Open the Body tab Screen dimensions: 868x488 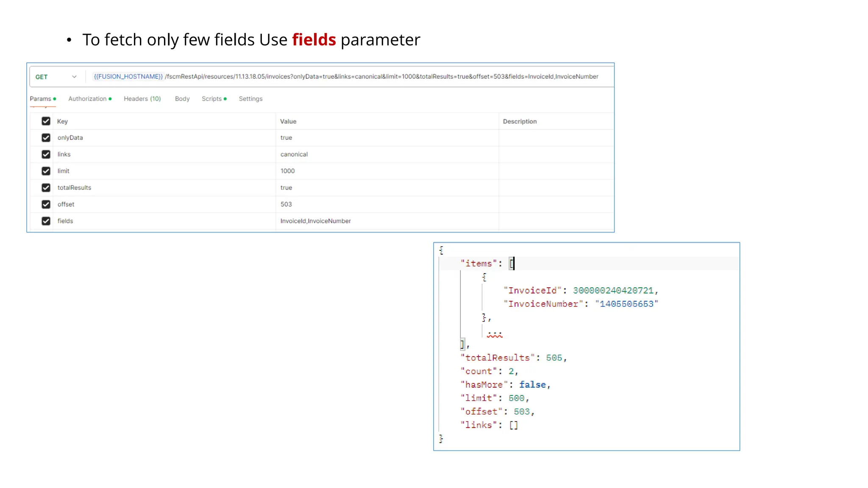tap(182, 99)
